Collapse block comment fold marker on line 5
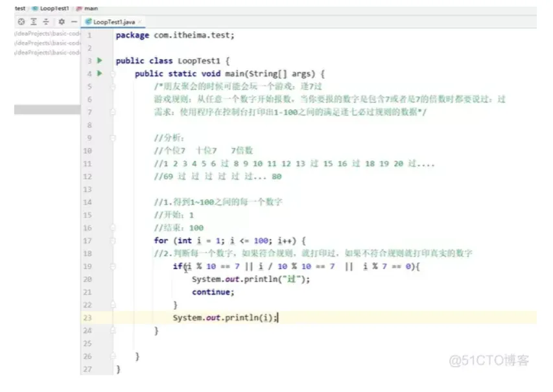Viewport: 553px width, 392px height. tap(113, 86)
